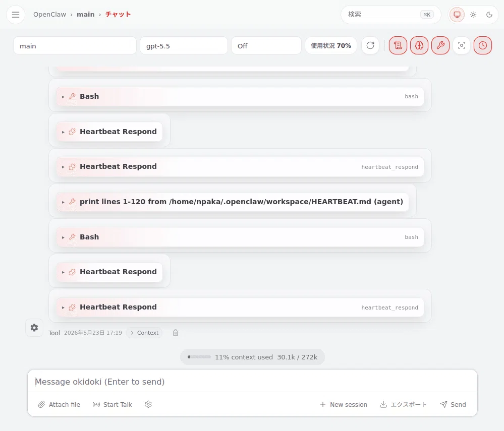This screenshot has width=504, height=431.
Task: Click the 11% context used progress bar
Action: click(199, 357)
